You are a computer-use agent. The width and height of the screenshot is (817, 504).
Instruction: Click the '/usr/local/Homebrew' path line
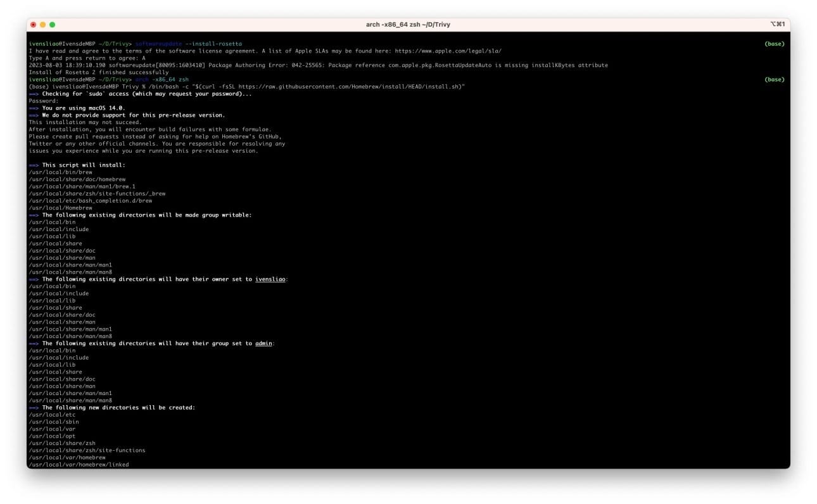[61, 208]
